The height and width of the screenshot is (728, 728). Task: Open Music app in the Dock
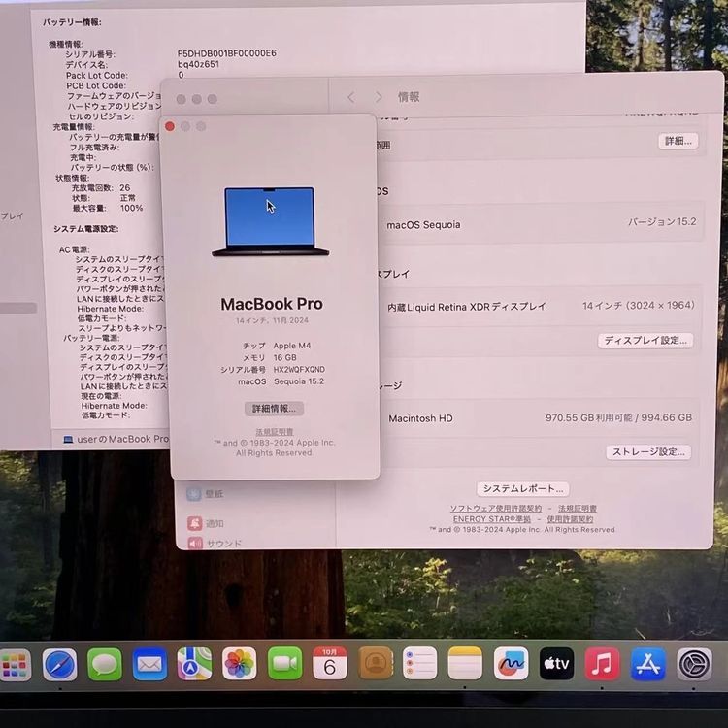pyautogui.click(x=602, y=664)
